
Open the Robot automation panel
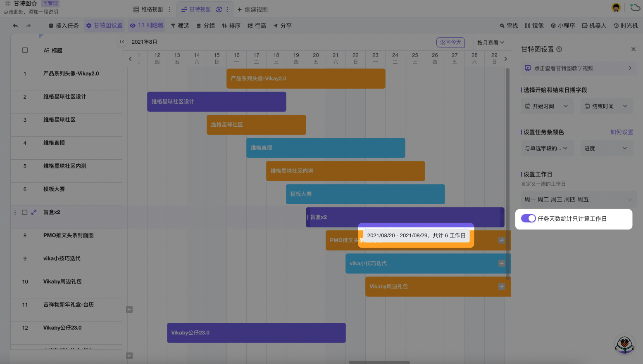click(x=594, y=26)
